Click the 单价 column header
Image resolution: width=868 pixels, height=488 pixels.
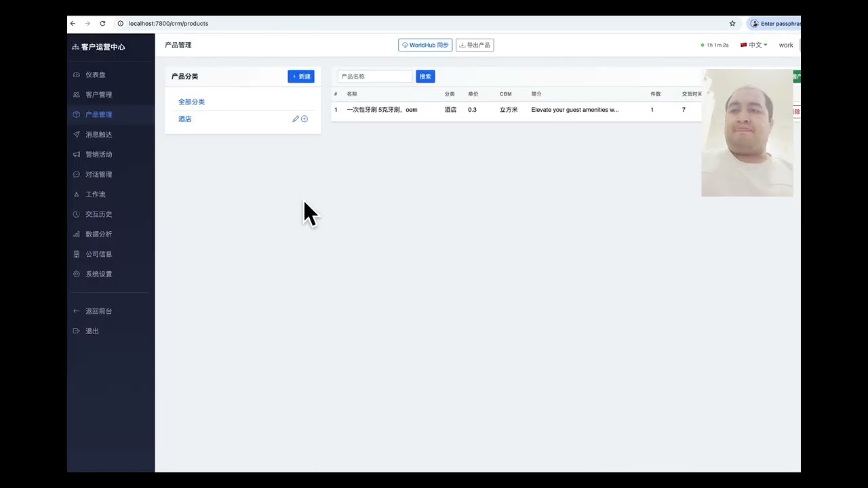473,94
